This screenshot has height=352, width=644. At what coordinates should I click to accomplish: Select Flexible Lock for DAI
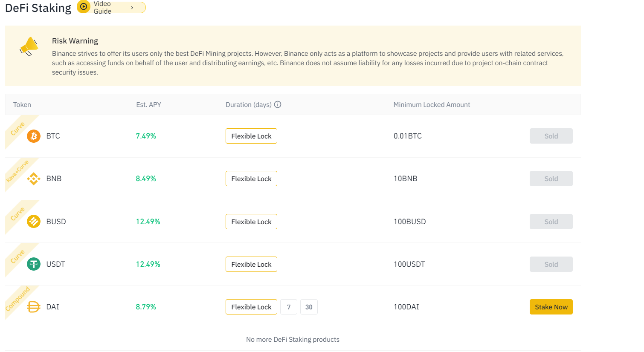[251, 307]
